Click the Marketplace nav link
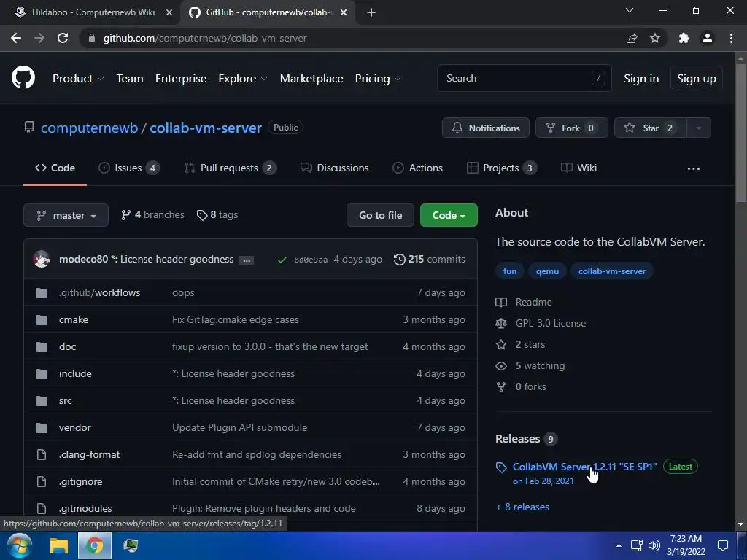Screen dimensions: 747x560 pos(311,79)
